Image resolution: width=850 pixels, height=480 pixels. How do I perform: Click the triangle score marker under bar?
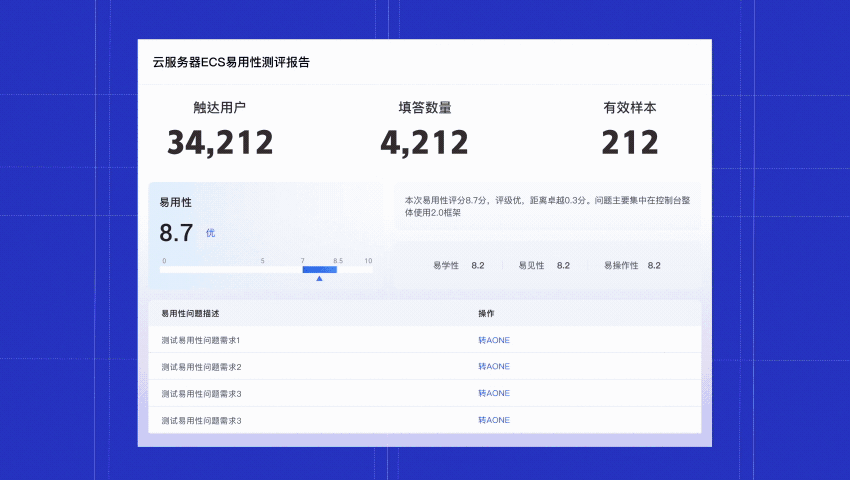[x=319, y=278]
